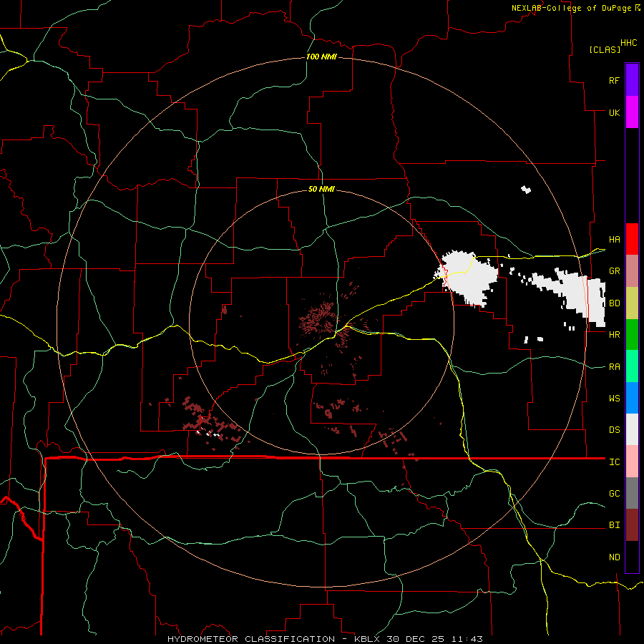This screenshot has width=644, height=644.
Task: Click the HHC product title text
Action: [x=628, y=43]
